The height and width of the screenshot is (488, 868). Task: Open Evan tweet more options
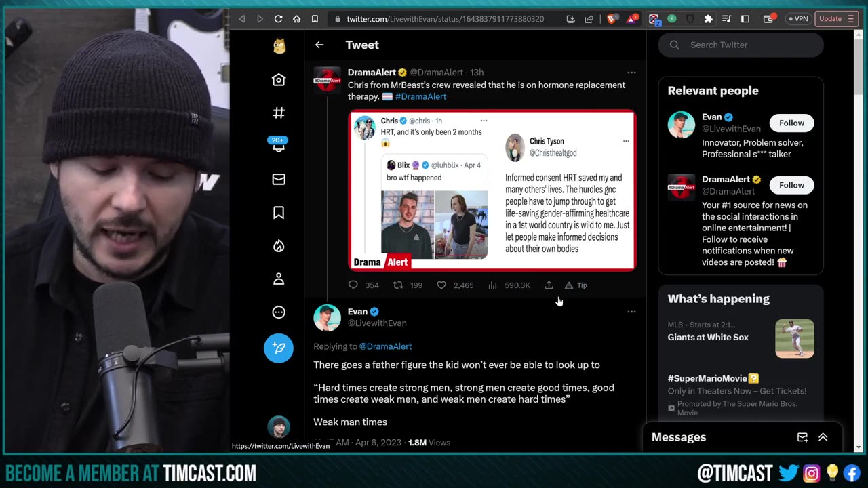(631, 312)
